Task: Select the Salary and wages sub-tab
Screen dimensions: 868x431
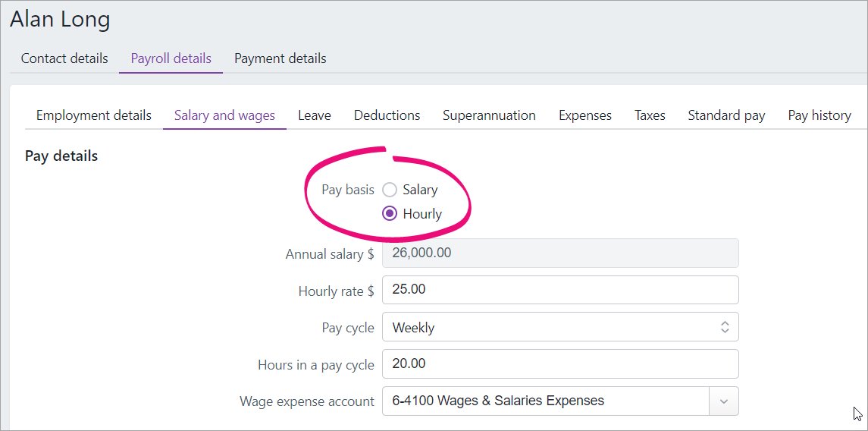Action: point(224,115)
